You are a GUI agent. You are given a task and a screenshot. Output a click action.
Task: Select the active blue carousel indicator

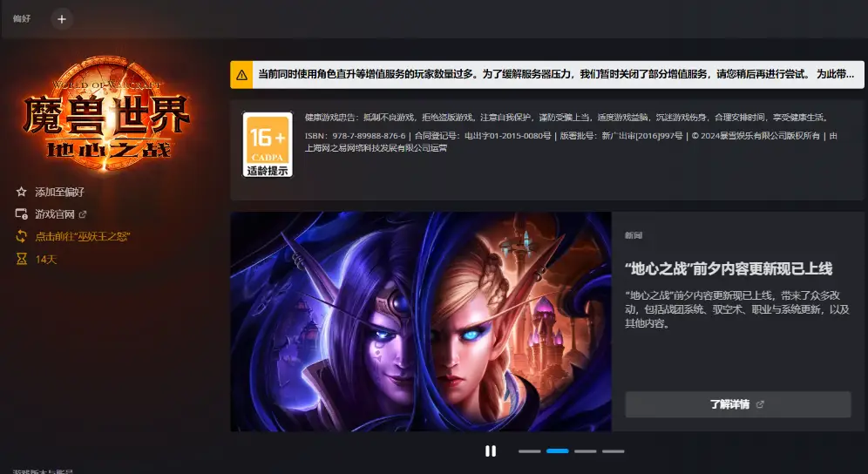coord(558,451)
